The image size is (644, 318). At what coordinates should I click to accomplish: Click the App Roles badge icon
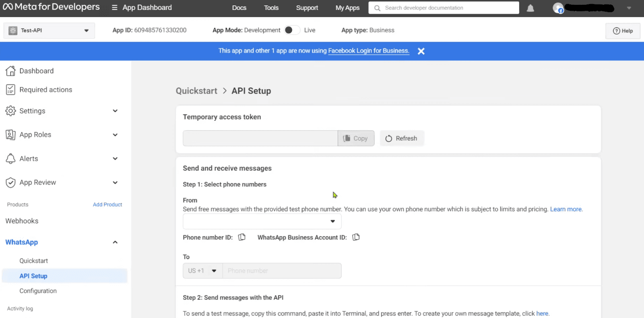coord(10,135)
